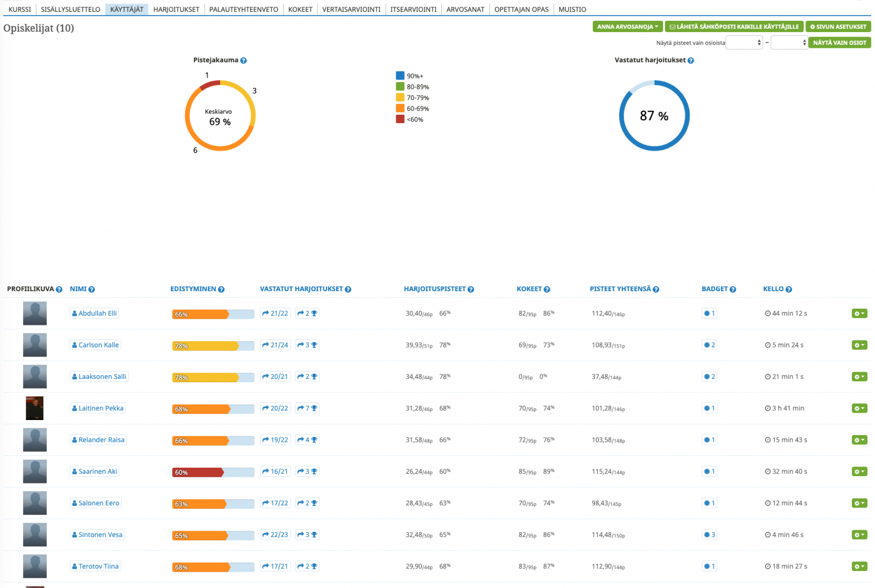Click help icon next to BADGET column
The image size is (875, 588).
pos(733,290)
